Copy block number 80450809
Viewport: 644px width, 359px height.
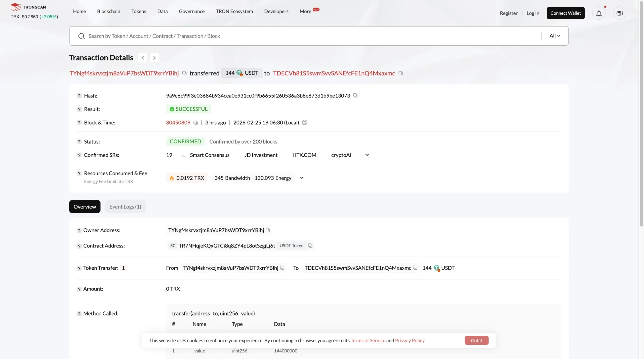195,123
